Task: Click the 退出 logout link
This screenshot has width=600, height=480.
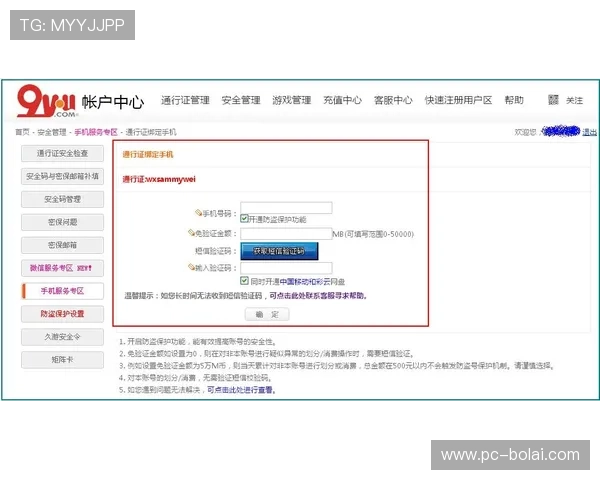Action: pos(589,132)
